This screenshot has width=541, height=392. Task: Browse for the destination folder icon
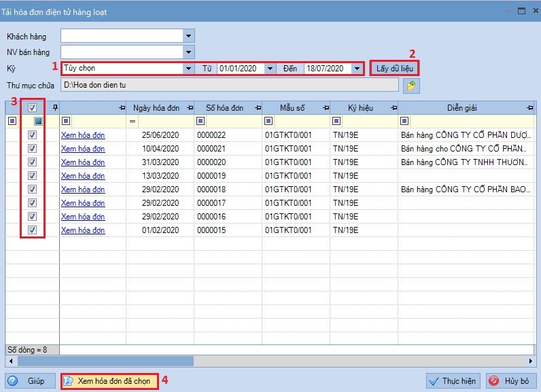point(411,86)
